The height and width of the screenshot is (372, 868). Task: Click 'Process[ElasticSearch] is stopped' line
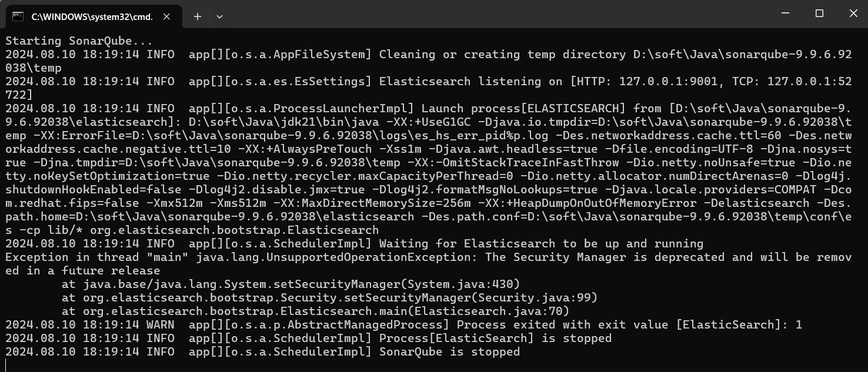(495, 339)
